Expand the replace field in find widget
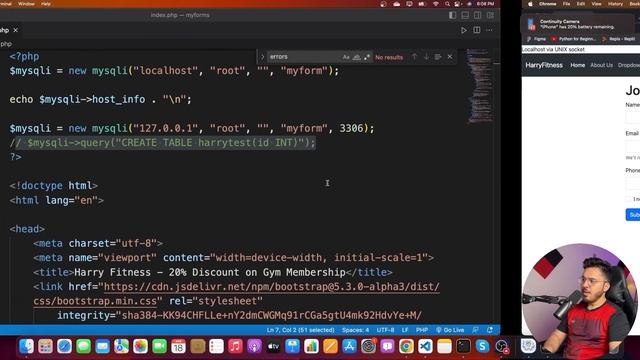This screenshot has width=640, height=360. 262,57
